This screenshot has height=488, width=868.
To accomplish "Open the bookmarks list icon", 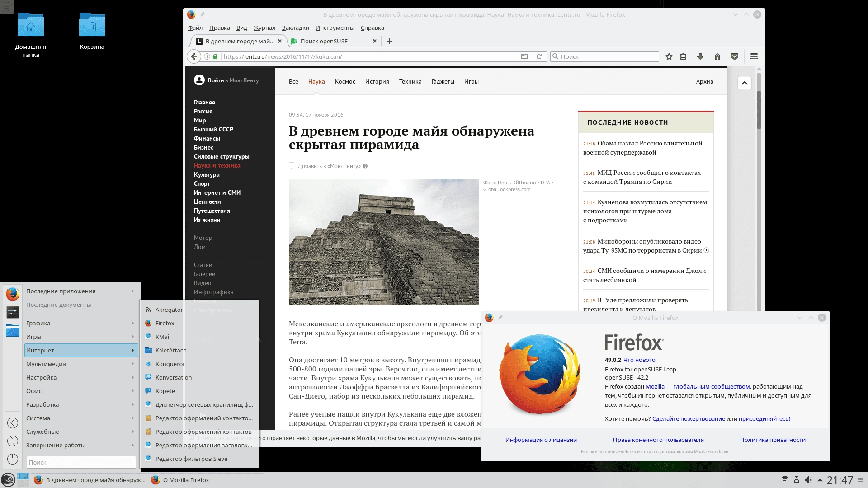I will coord(683,56).
